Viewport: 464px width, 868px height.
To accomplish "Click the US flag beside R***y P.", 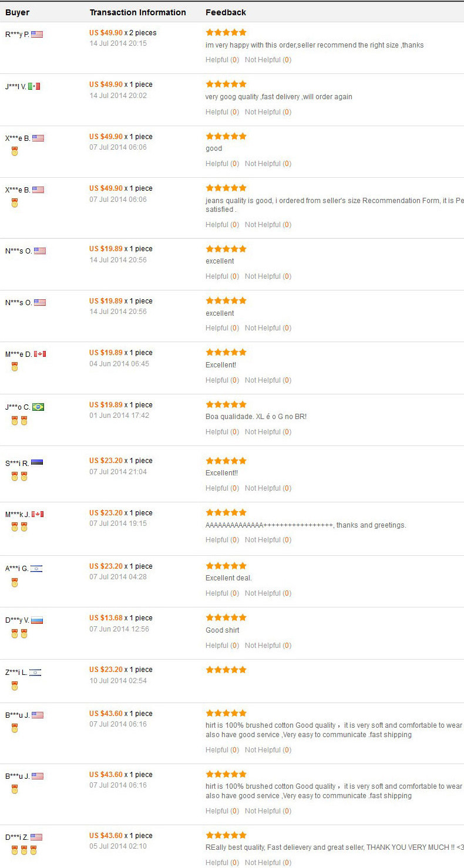I will (x=37, y=34).
